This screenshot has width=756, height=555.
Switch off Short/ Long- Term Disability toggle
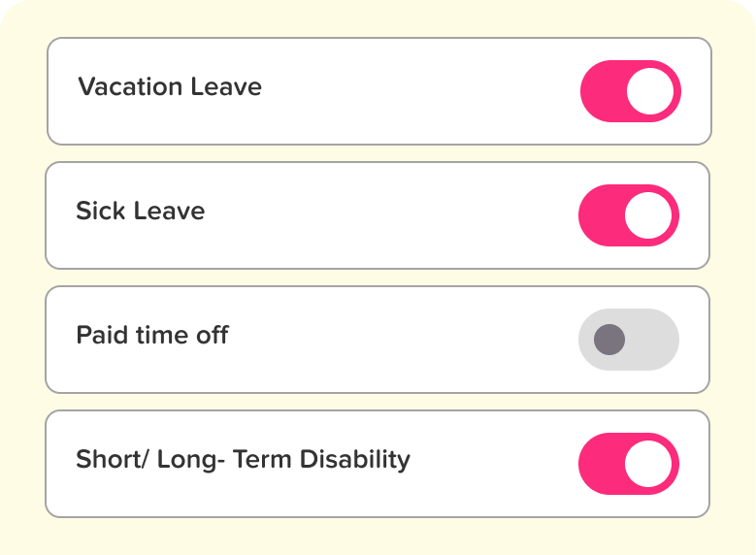pos(629,464)
